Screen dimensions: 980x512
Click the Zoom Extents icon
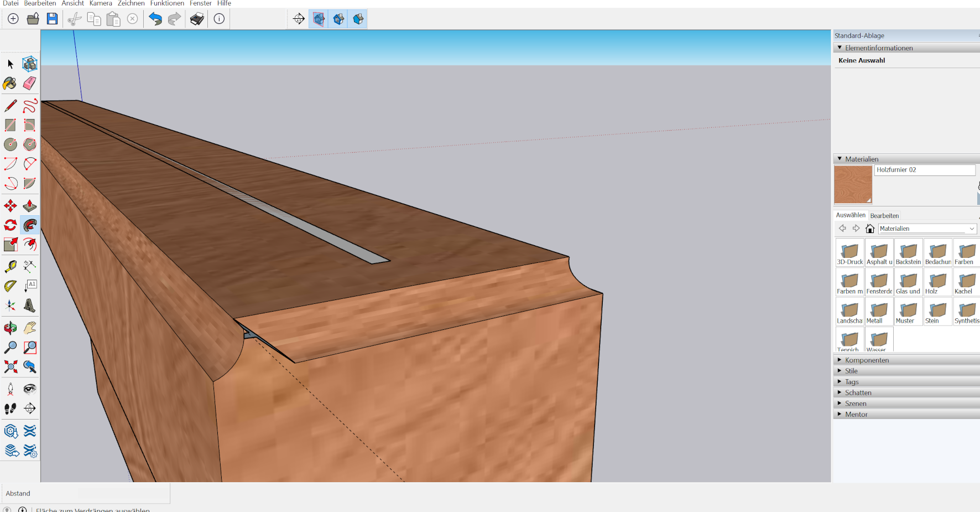point(10,367)
